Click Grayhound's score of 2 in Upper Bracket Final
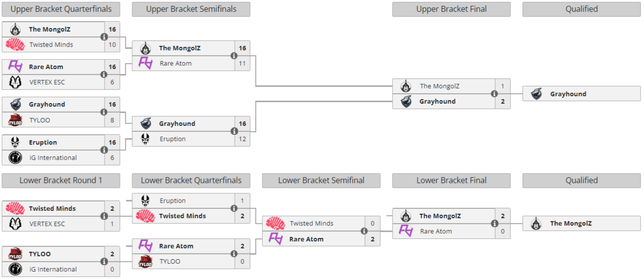Viewport: 644px width, 278px height. point(502,102)
